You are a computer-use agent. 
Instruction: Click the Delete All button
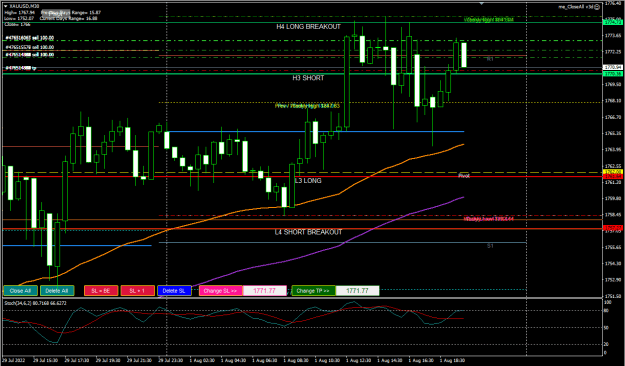point(57,291)
